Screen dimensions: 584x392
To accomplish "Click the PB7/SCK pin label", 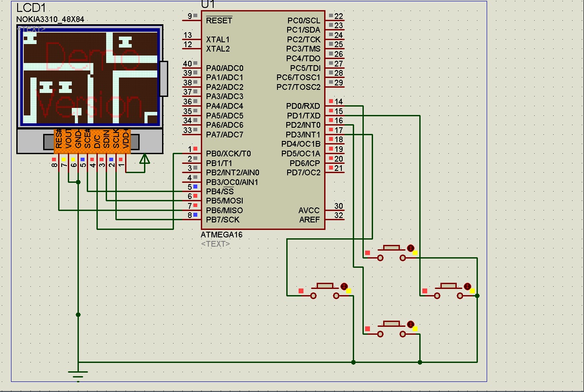I will point(223,220).
